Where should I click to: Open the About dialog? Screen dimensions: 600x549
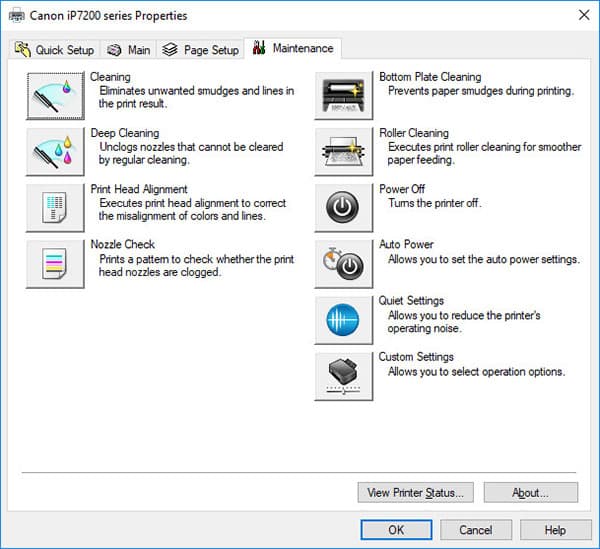click(x=531, y=492)
